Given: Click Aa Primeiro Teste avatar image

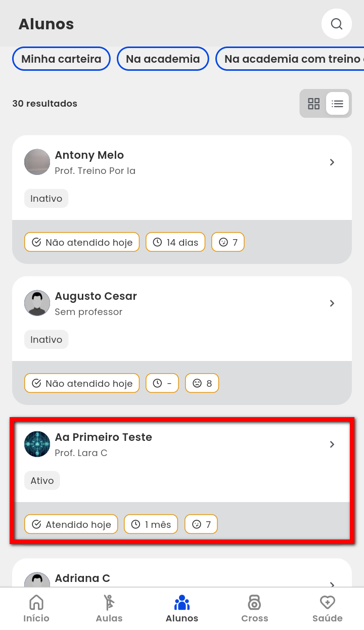Looking at the screenshot, I should (37, 444).
